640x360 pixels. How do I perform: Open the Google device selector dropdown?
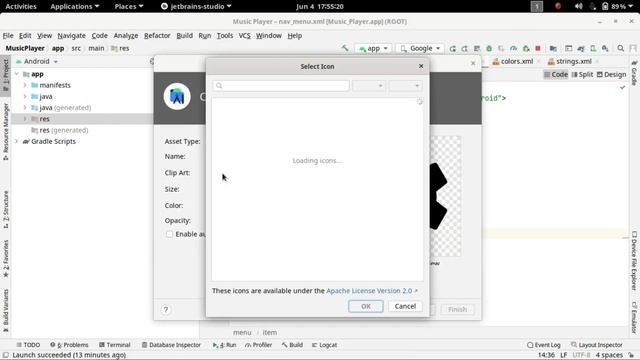(420, 49)
